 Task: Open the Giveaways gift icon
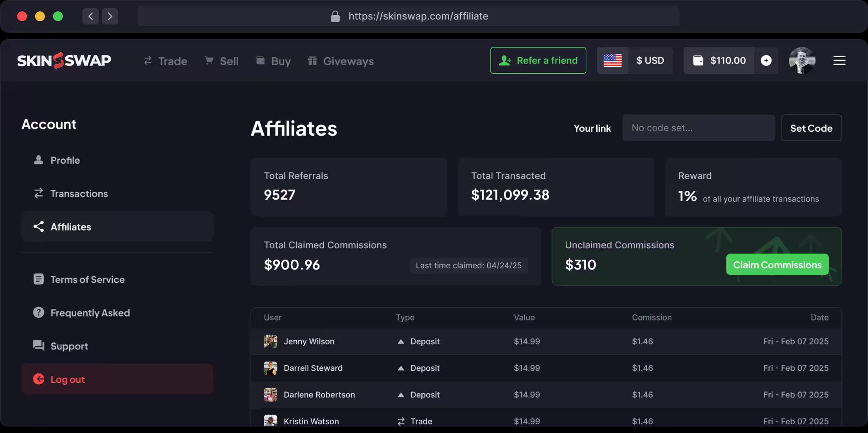pyautogui.click(x=312, y=61)
